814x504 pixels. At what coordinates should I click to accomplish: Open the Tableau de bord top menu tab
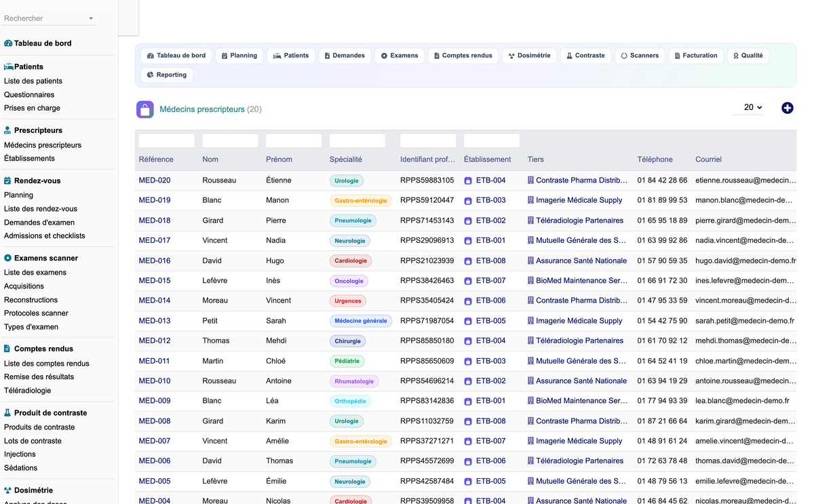176,56
